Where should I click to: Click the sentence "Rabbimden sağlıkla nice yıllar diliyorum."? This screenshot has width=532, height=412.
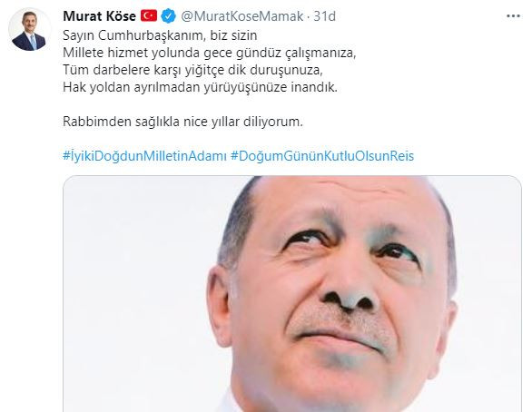(182, 122)
